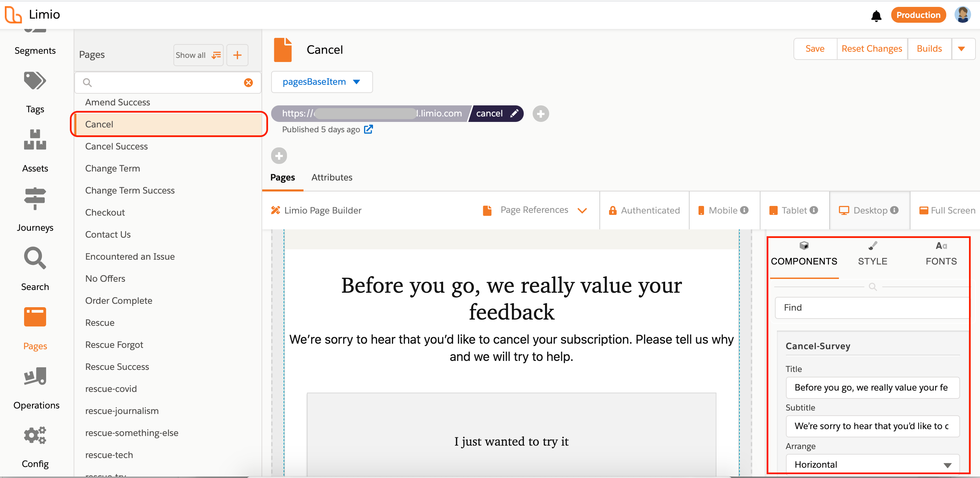
Task: Add a new page with plus button
Action: 237,55
